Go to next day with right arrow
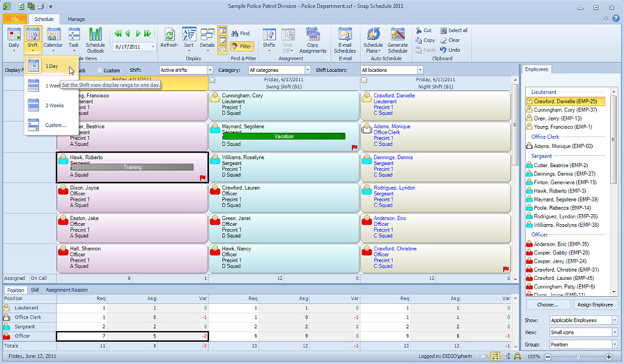 click(138, 33)
